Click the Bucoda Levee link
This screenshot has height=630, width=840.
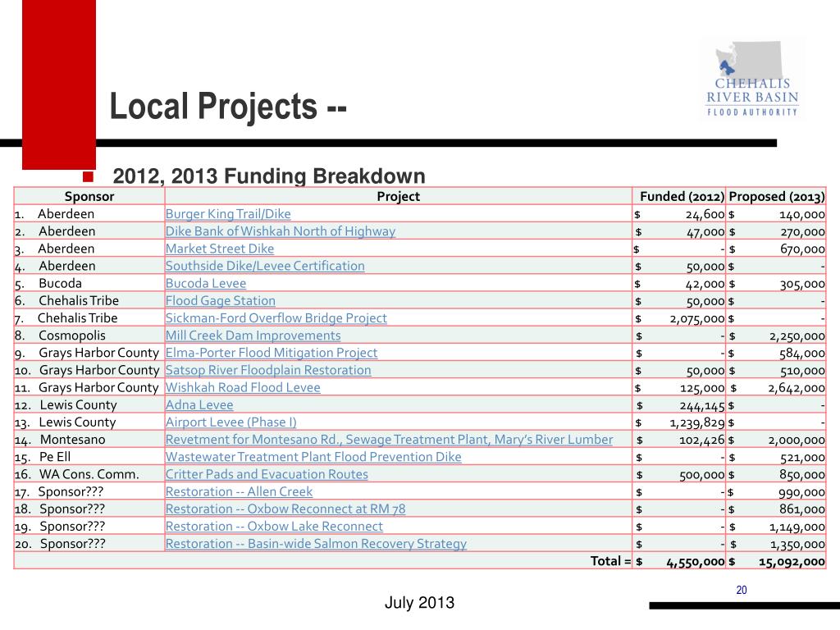click(x=204, y=283)
